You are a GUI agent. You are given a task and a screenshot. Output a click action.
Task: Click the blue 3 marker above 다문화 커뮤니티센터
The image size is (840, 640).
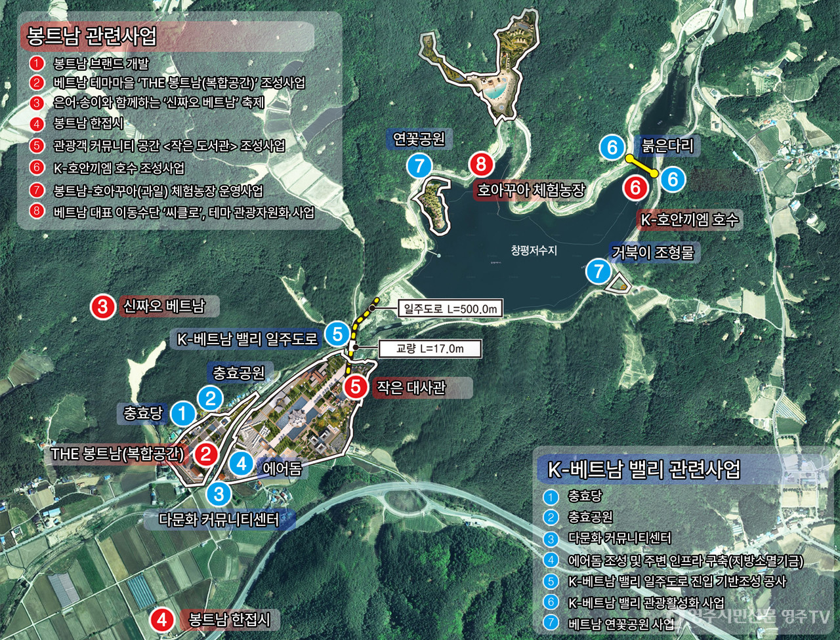pyautogui.click(x=219, y=494)
